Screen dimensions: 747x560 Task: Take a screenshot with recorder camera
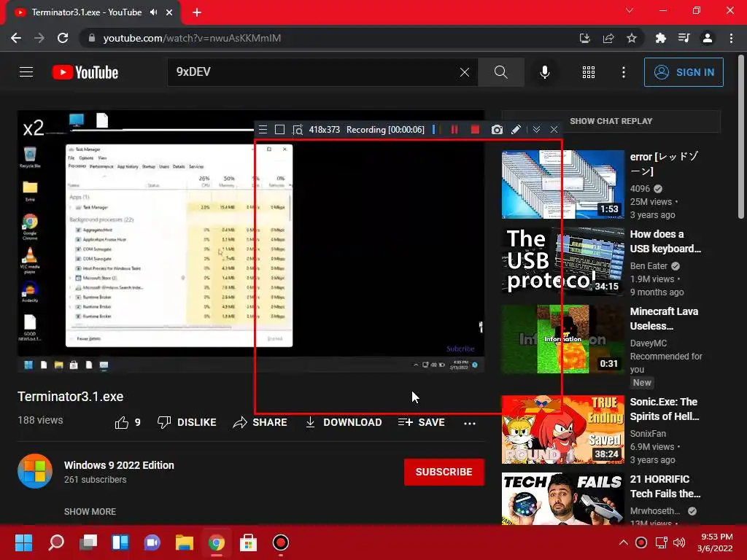[497, 130]
